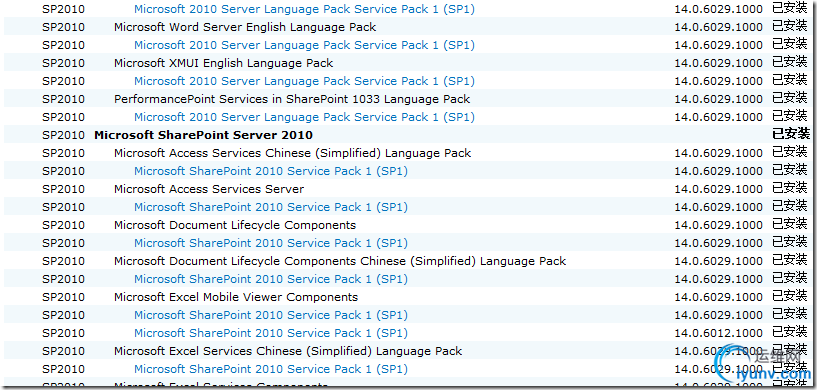Click the bold 已安装 status in SharePoint Server 2010 row
This screenshot has height=390, width=817.
(791, 134)
